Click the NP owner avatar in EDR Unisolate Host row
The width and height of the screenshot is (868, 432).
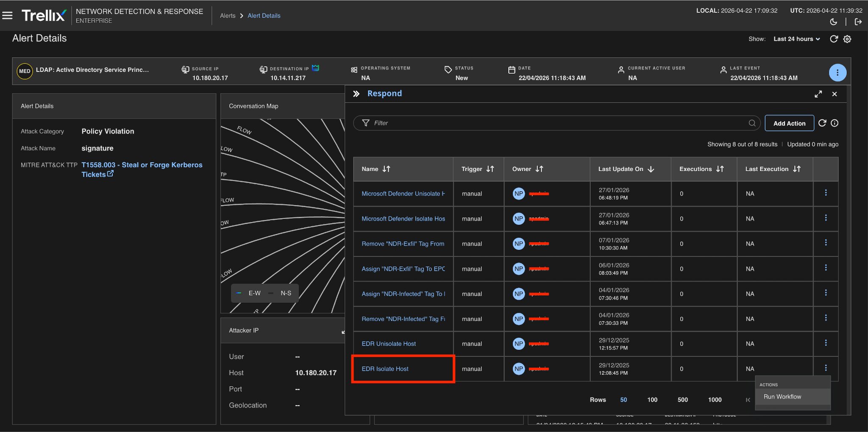(519, 344)
